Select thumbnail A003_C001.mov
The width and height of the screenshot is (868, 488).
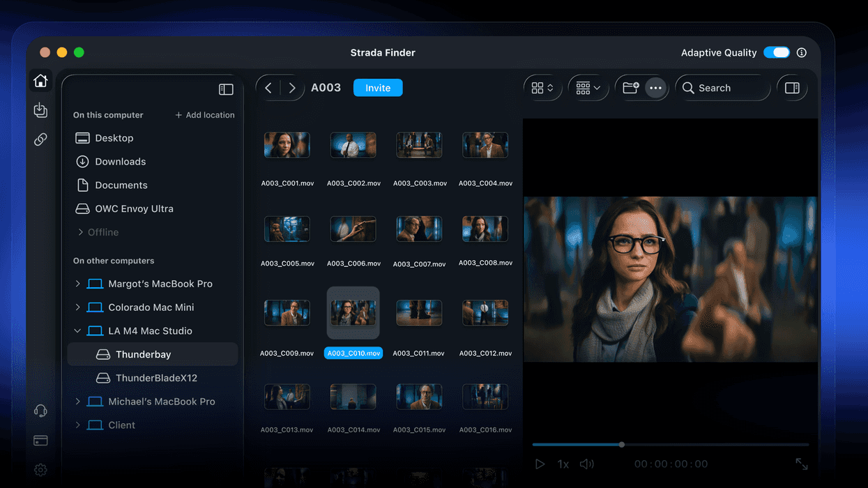pyautogui.click(x=287, y=145)
